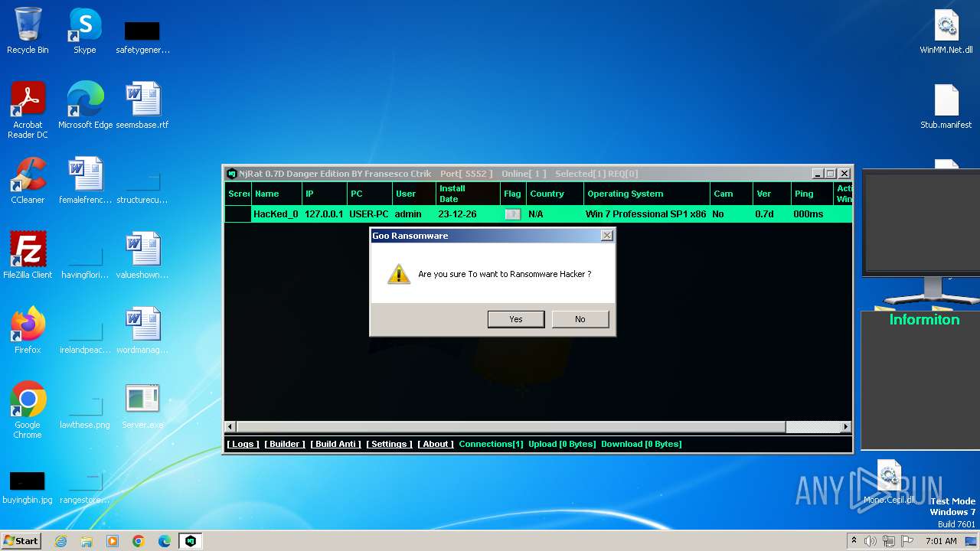Launch Google Chrome desktop shortcut

pyautogui.click(x=28, y=410)
